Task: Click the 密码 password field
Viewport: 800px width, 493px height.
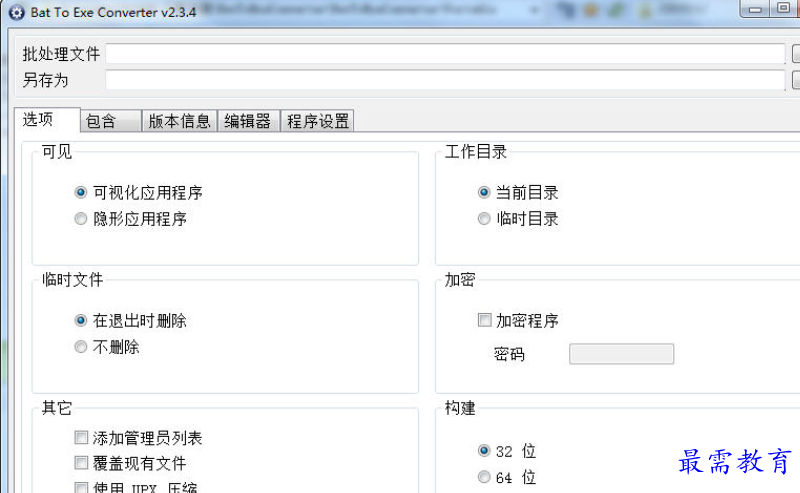Action: point(621,354)
